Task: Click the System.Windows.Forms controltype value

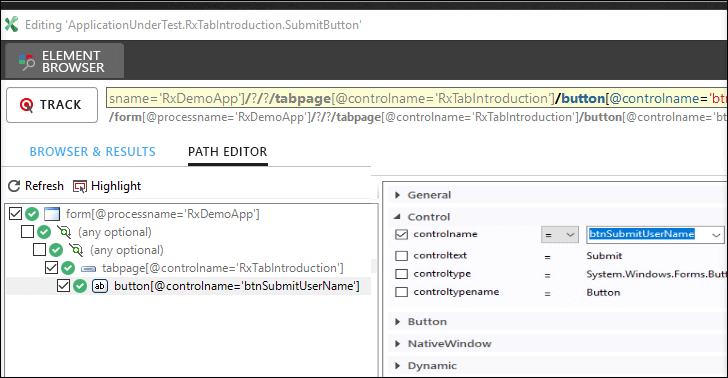Action: coord(656,274)
